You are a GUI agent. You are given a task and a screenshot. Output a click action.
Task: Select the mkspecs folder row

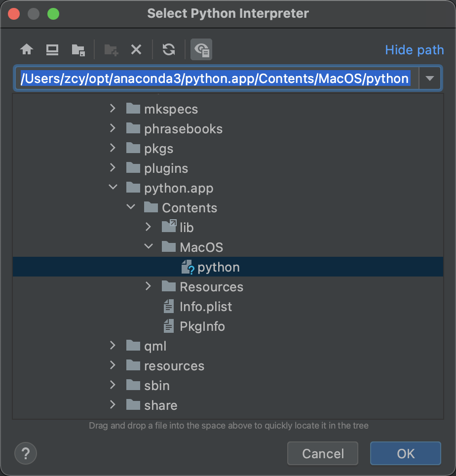(x=228, y=109)
